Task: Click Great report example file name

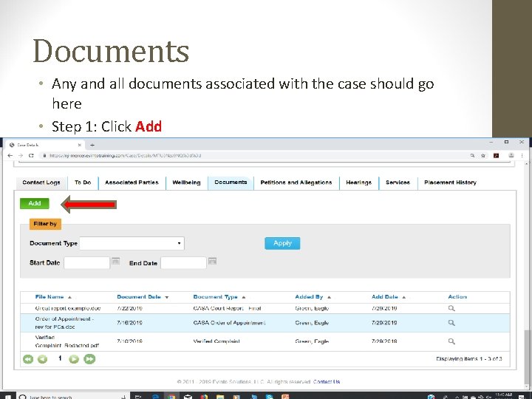Action: [x=68, y=308]
